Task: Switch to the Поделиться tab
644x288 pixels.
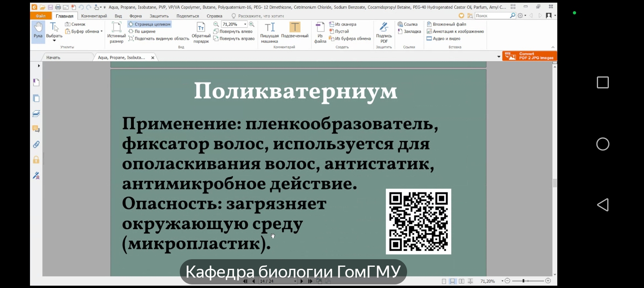Action: click(188, 16)
